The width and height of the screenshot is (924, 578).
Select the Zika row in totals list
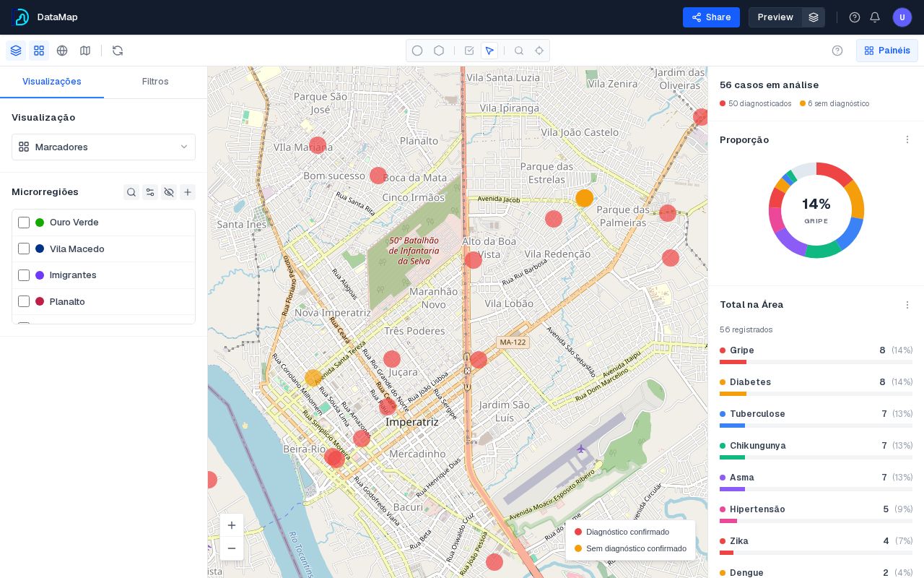click(x=816, y=546)
